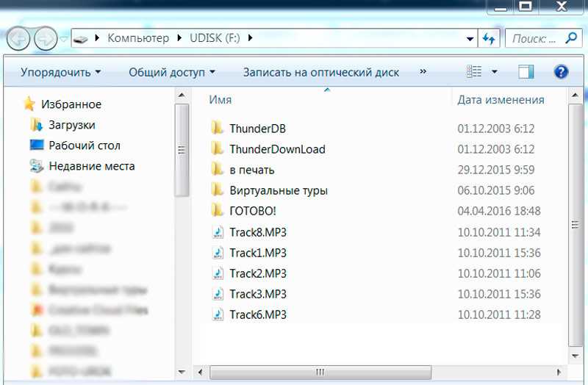Click the horizontal scrollbar thumb
This screenshot has width=588, height=385.
(320, 373)
